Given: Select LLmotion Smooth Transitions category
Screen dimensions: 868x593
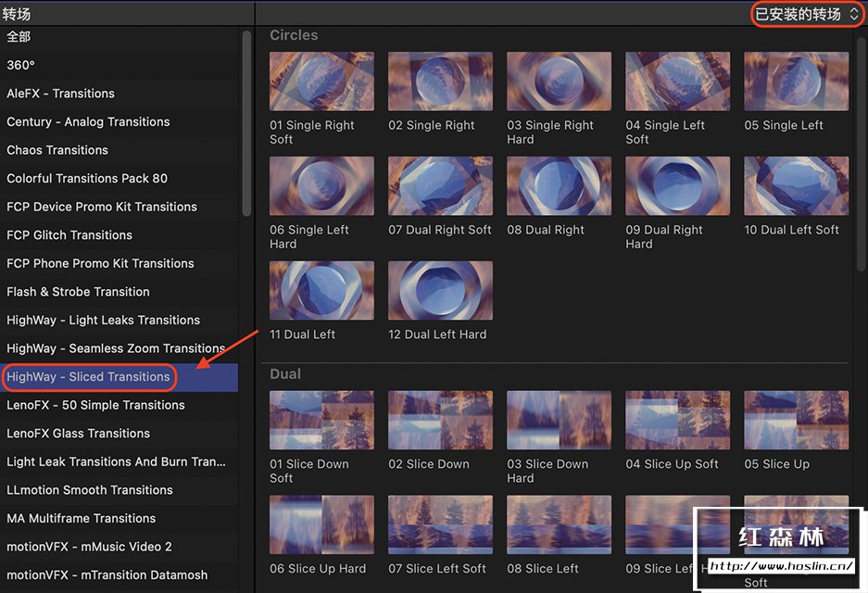Looking at the screenshot, I should click(x=119, y=489).
